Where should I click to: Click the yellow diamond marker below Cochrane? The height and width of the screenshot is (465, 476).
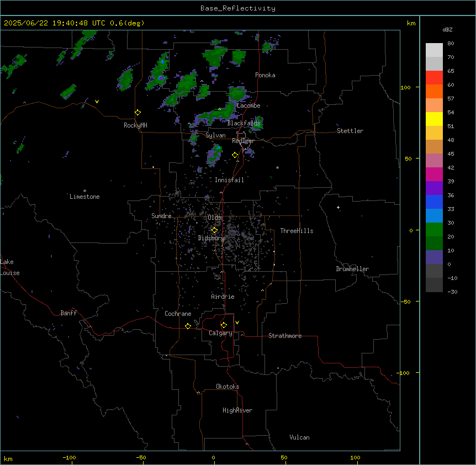(188, 326)
